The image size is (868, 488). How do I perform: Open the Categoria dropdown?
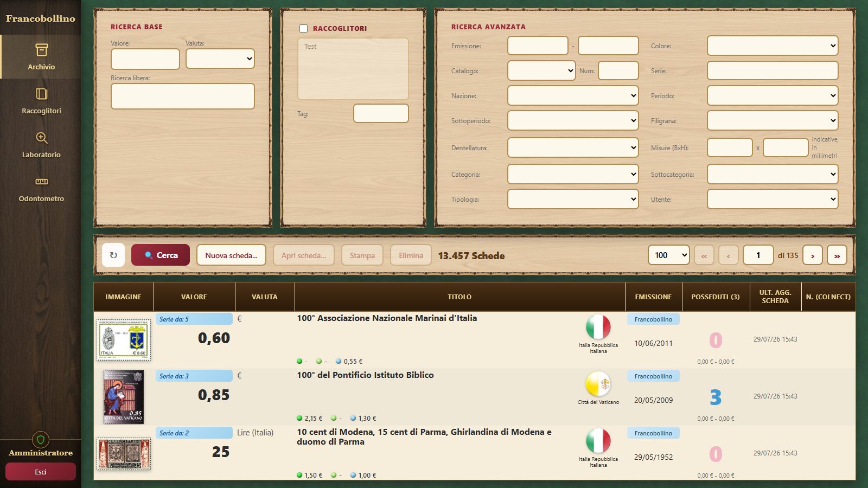573,174
